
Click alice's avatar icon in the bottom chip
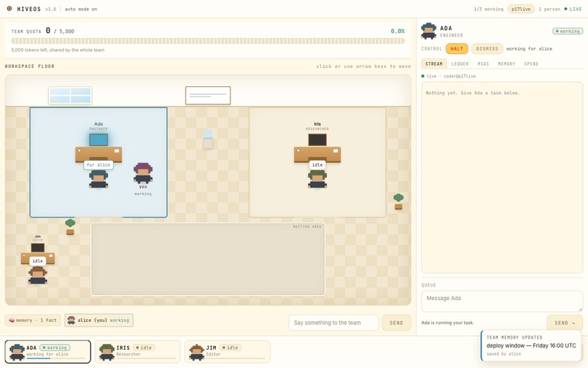click(71, 321)
